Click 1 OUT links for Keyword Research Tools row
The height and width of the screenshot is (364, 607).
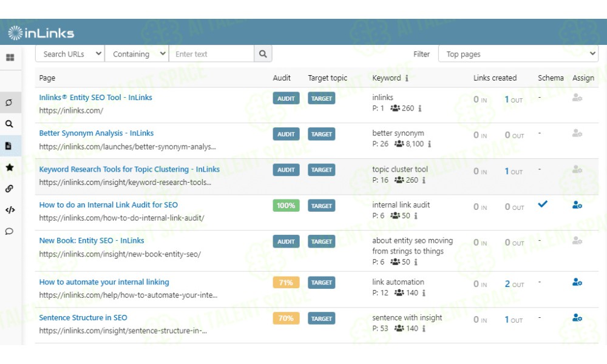click(x=514, y=171)
